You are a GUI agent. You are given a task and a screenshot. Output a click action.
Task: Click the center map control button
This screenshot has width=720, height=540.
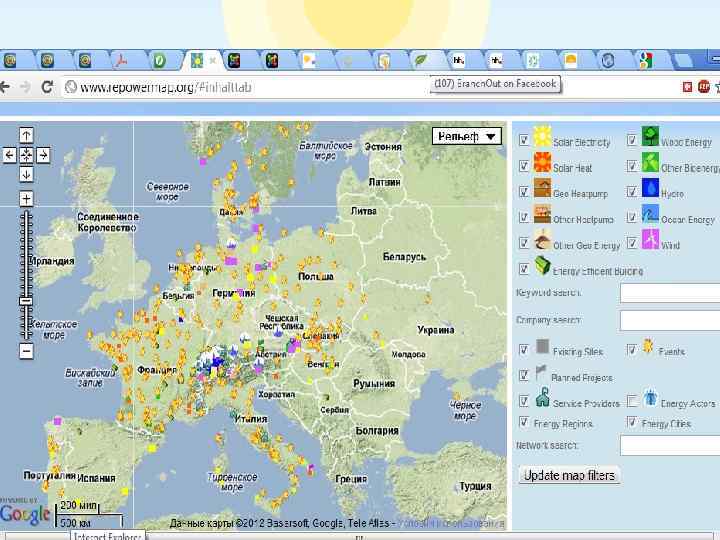[x=26, y=155]
